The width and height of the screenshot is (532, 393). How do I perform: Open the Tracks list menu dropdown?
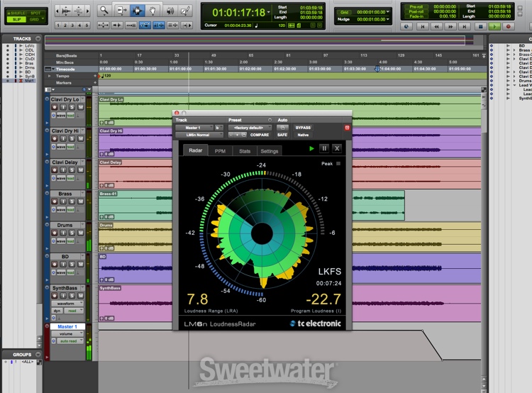pos(38,39)
